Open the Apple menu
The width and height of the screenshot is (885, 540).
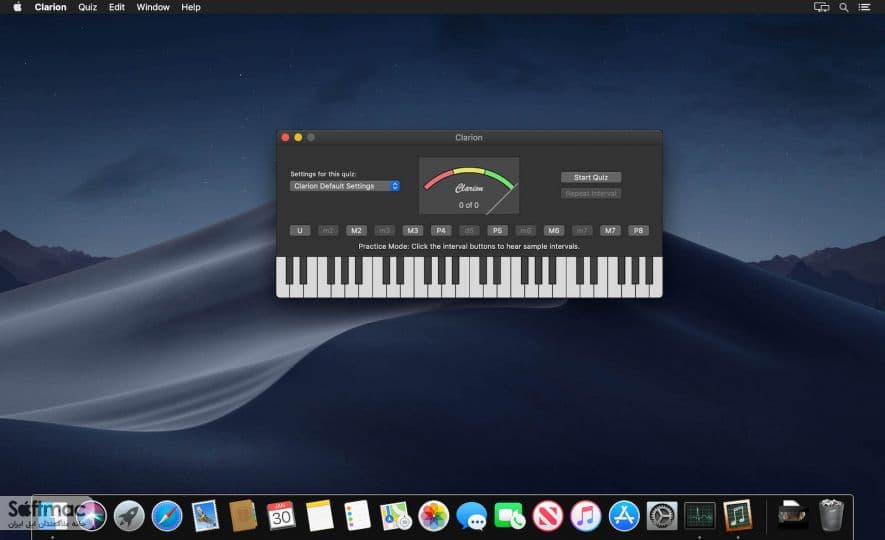pos(17,7)
